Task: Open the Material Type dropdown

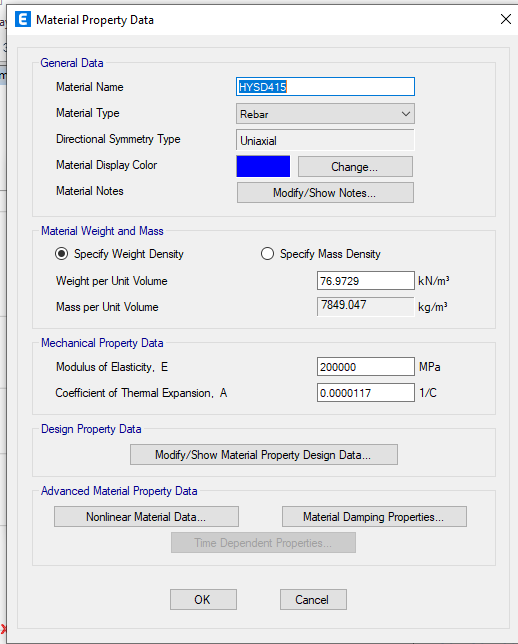Action: [325, 114]
